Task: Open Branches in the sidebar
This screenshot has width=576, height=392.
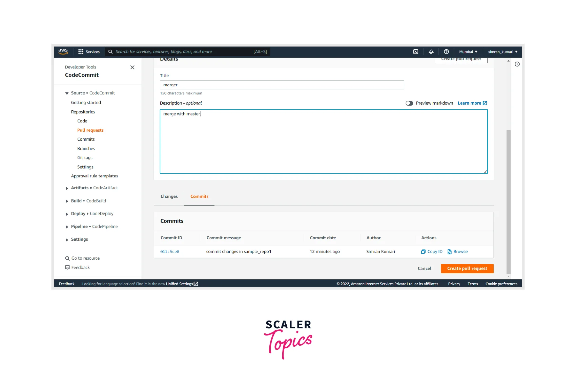Action: [86, 149]
